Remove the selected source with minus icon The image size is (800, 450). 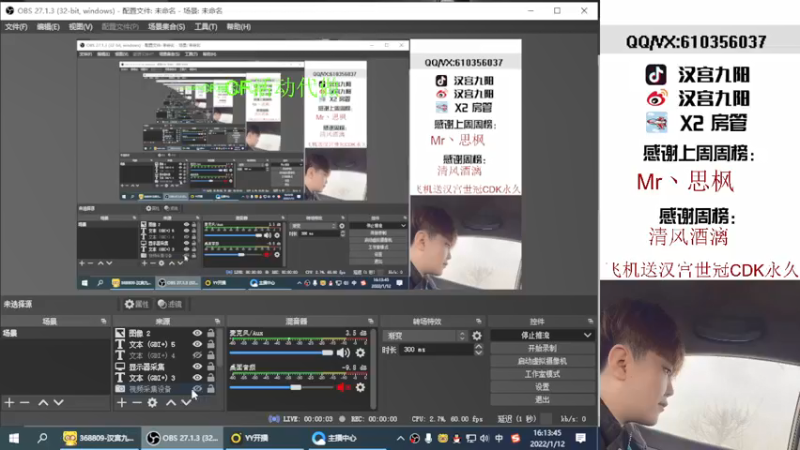(137, 403)
